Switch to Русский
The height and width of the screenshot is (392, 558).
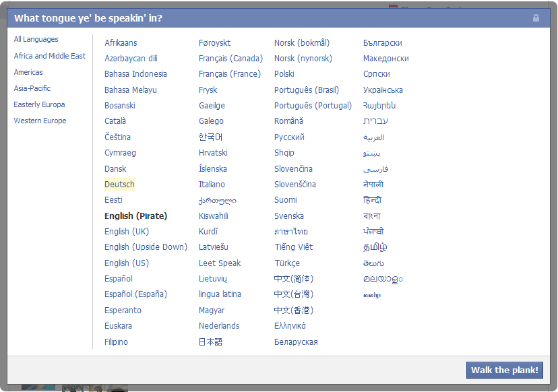289,137
